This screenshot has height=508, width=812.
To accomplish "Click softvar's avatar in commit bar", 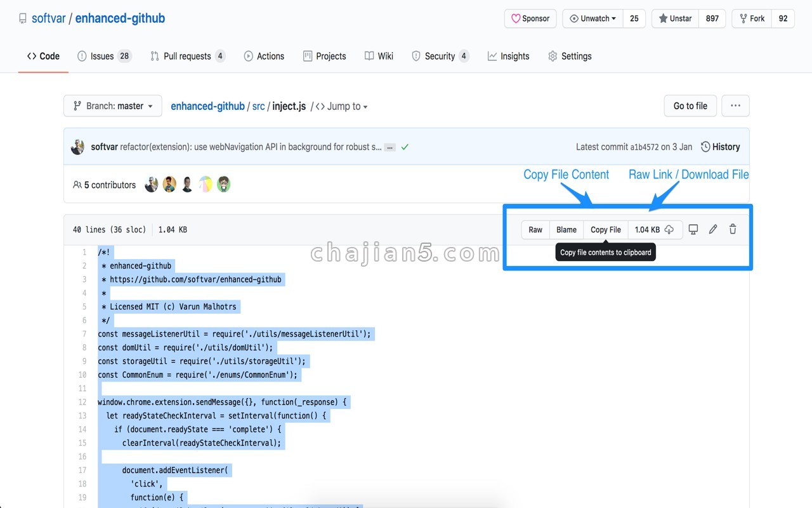I will click(78, 147).
